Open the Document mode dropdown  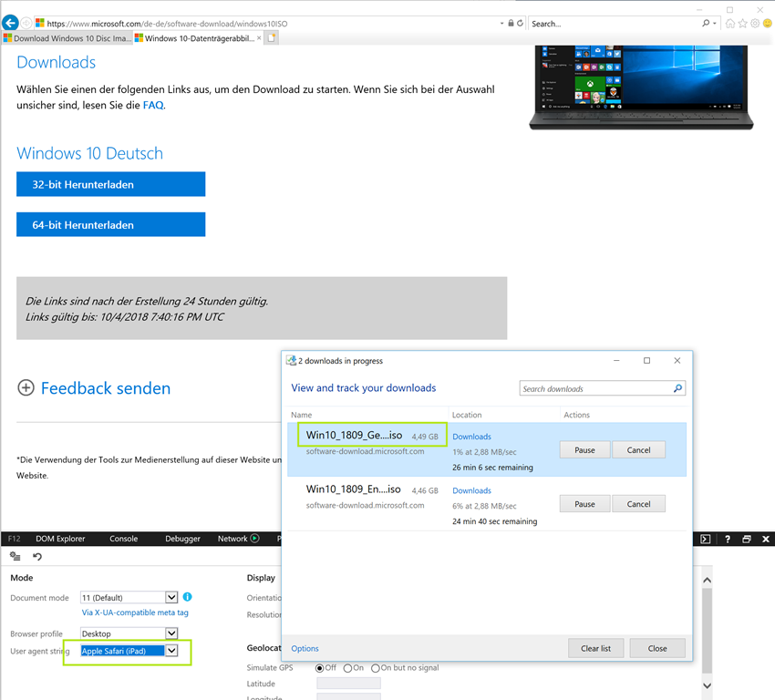pyautogui.click(x=171, y=598)
